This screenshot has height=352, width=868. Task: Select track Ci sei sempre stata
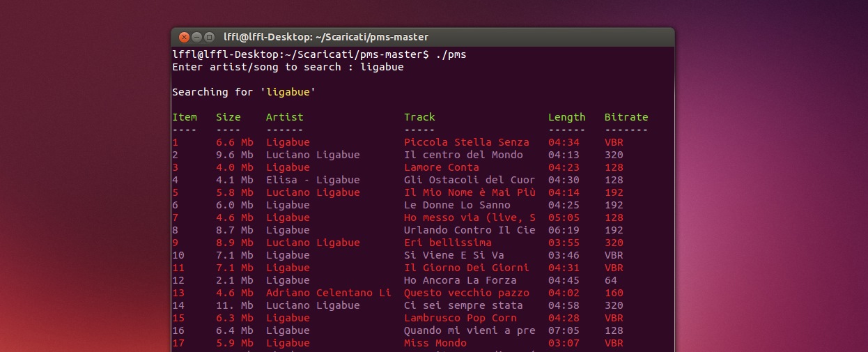(x=463, y=305)
